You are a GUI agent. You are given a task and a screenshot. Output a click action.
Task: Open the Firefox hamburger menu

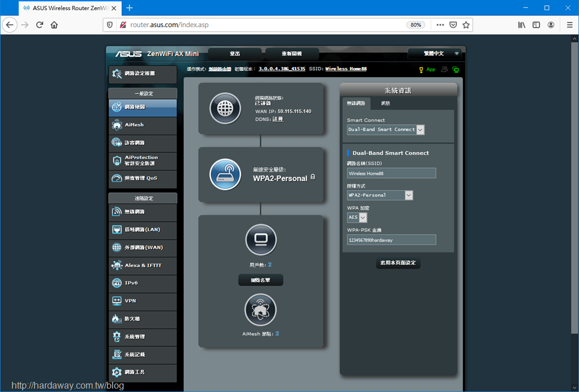point(570,25)
